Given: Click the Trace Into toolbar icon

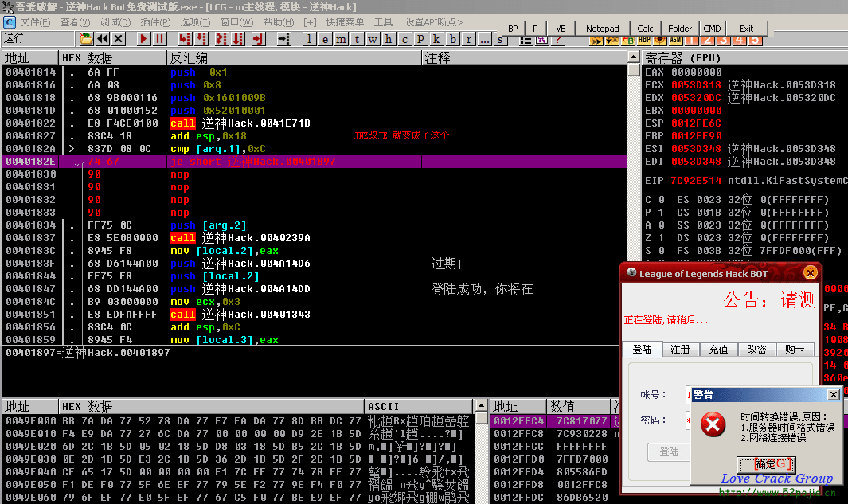Looking at the screenshot, I should [x=221, y=39].
